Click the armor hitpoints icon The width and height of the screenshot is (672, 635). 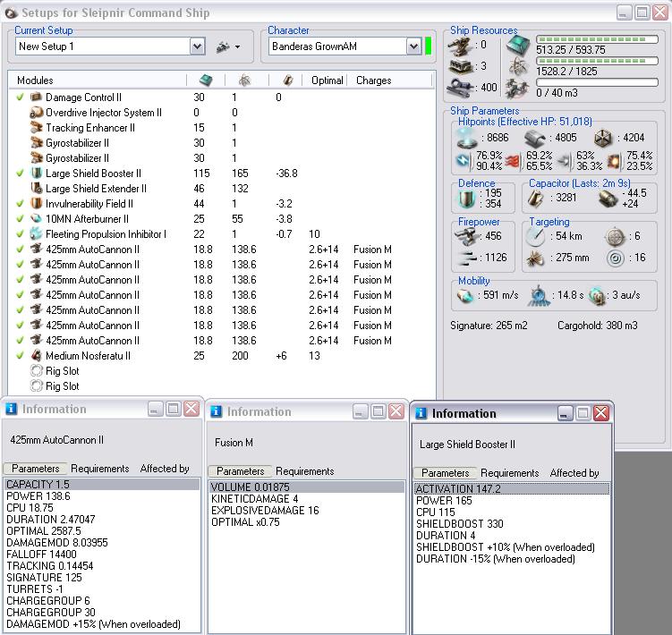[x=536, y=138]
